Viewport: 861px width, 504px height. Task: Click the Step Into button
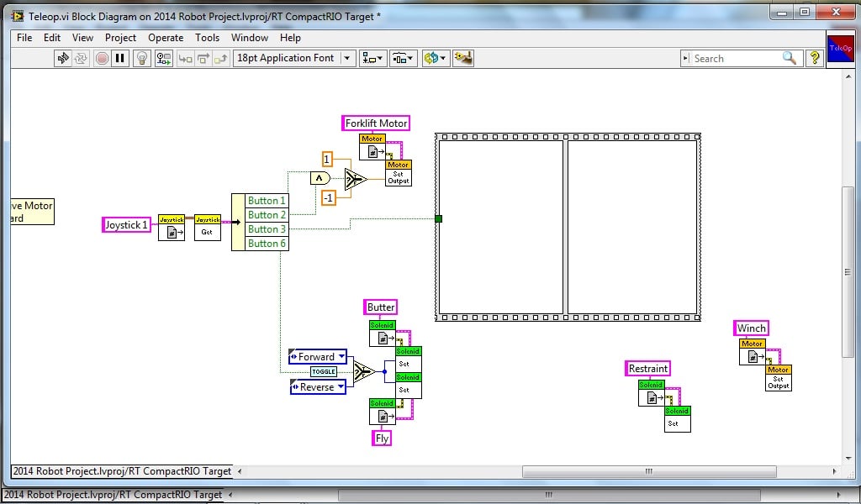[186, 58]
